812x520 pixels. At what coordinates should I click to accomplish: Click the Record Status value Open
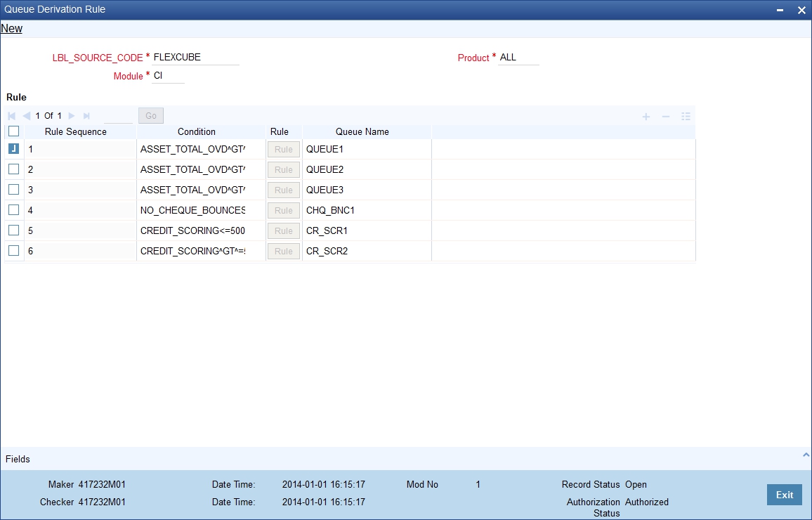(636, 485)
